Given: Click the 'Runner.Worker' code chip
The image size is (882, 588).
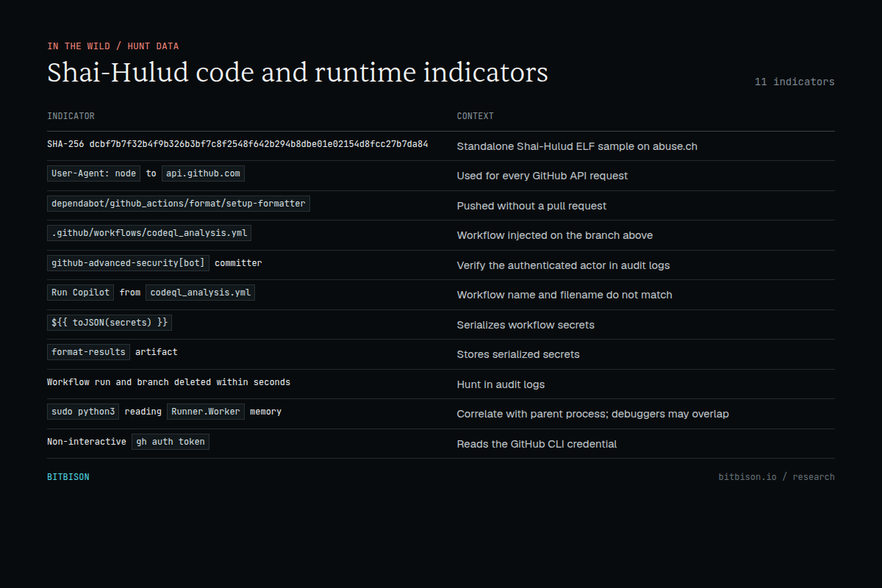Looking at the screenshot, I should point(206,412).
